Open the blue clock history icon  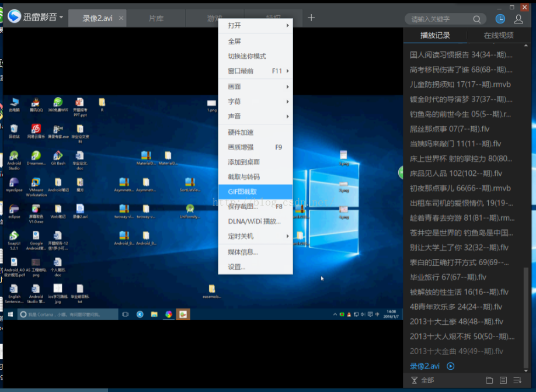point(500,19)
